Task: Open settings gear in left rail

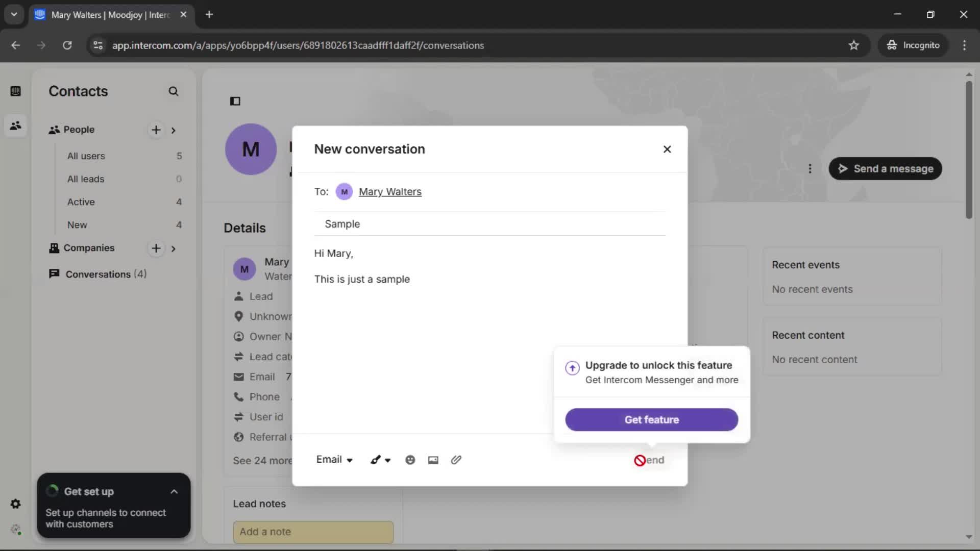Action: tap(16, 504)
